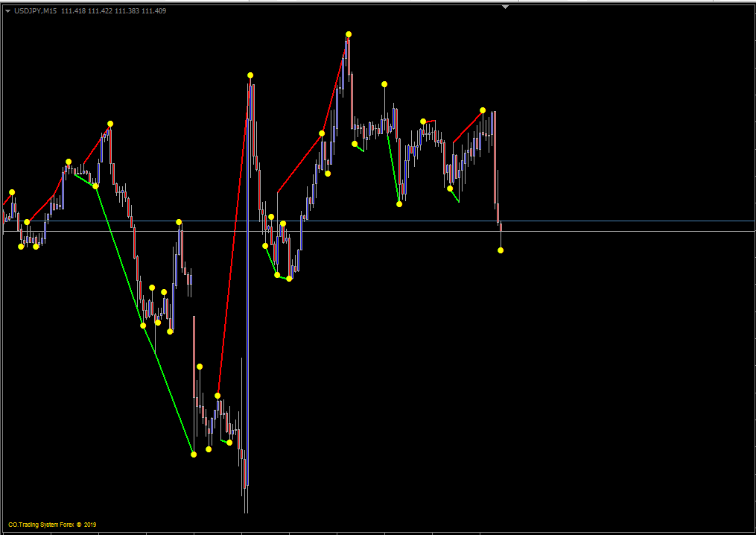This screenshot has width=756, height=535.
Task: Select the yellow dot at the chart's highest peak
Action: coord(349,34)
